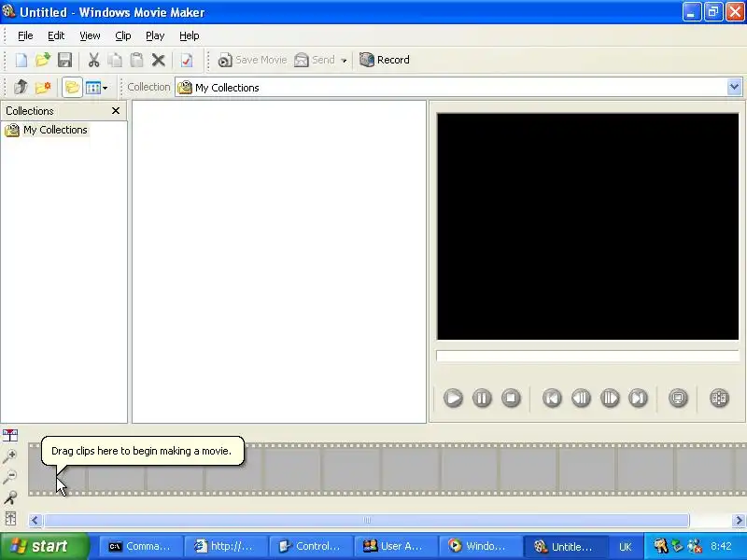Click the UK language indicator
Screen dimensions: 747x560
tap(625, 547)
